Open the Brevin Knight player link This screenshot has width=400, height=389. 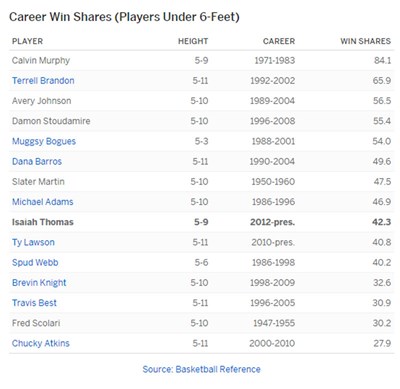point(39,283)
